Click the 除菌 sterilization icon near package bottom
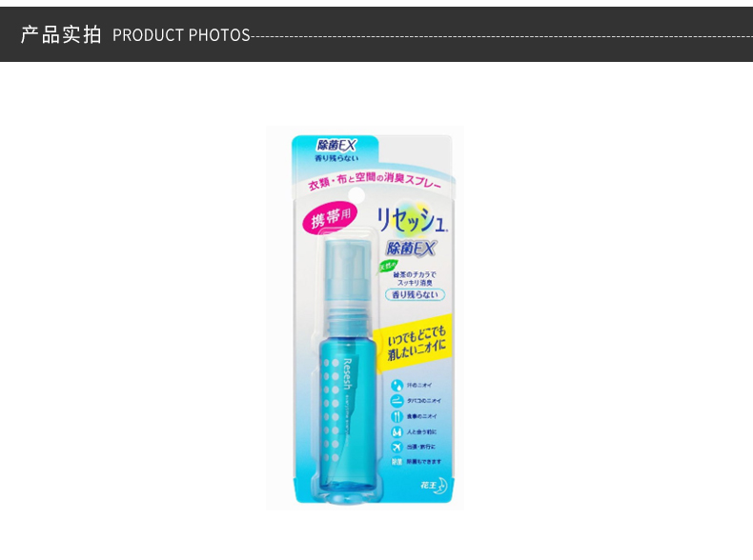This screenshot has height=560, width=753. [397, 462]
